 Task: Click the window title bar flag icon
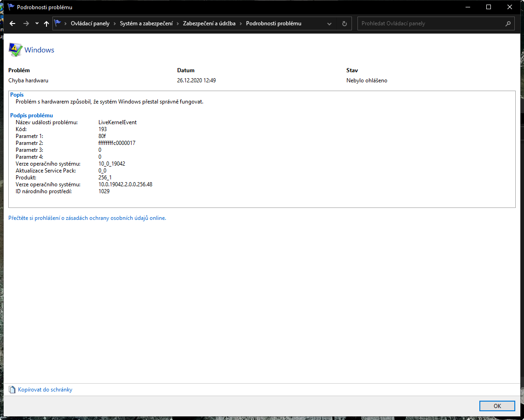click(11, 7)
